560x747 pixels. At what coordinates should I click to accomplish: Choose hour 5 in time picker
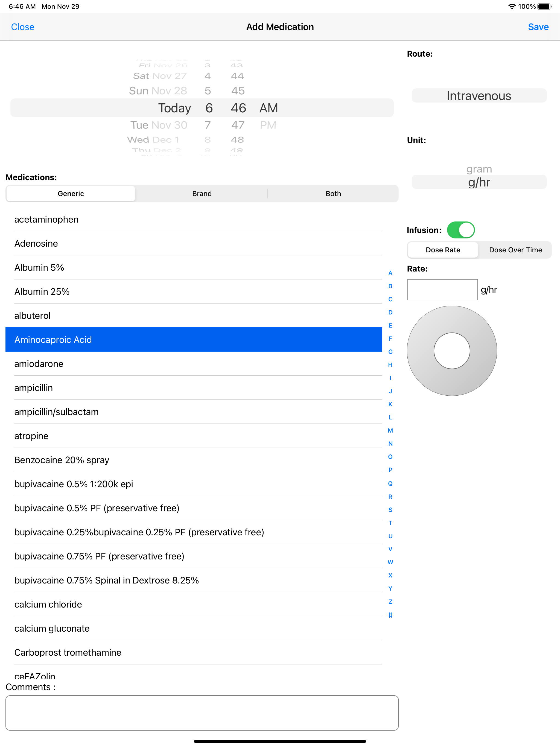[207, 91]
